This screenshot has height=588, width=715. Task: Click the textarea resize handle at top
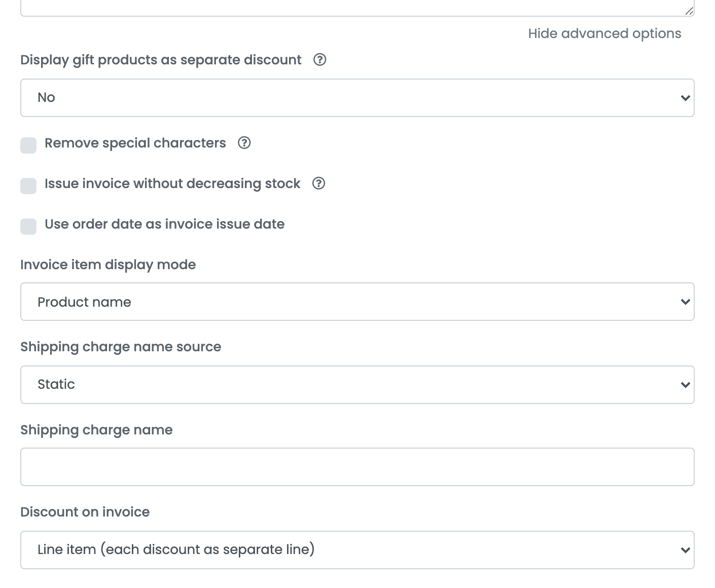689,11
